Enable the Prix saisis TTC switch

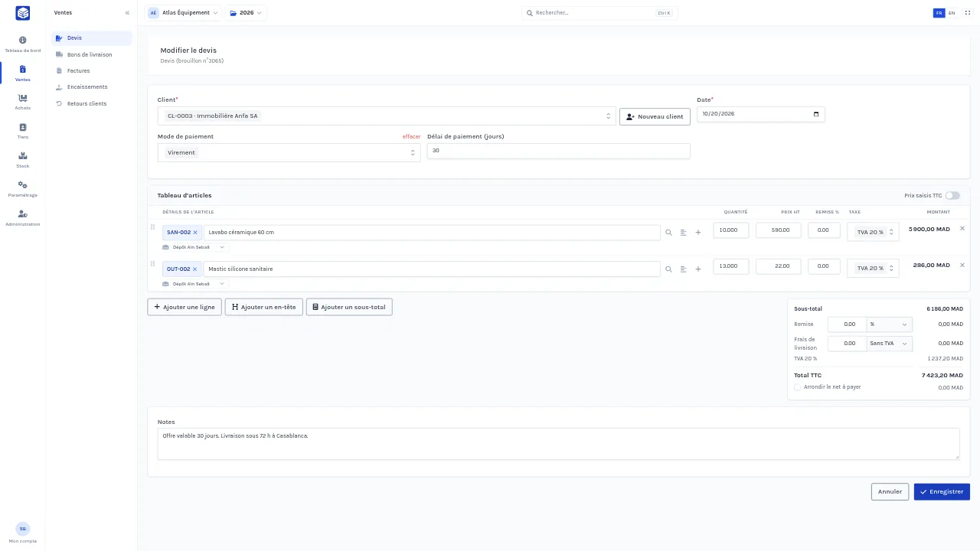coord(952,196)
